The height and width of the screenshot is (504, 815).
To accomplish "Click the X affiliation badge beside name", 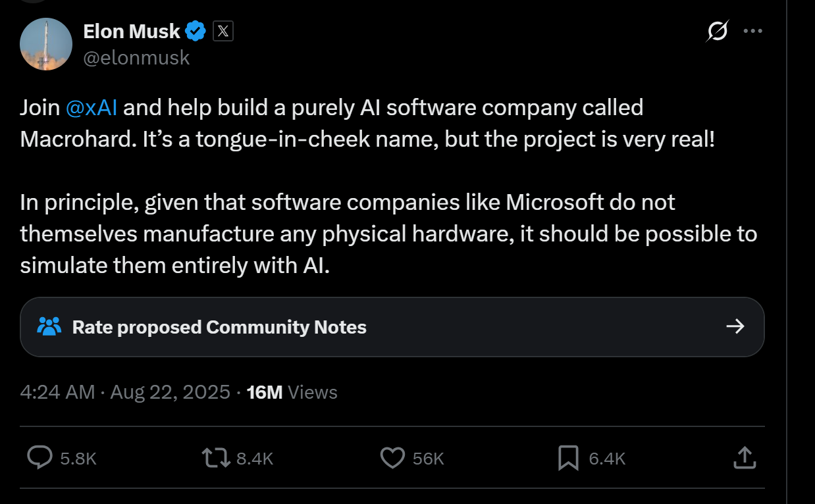I will pyautogui.click(x=223, y=31).
